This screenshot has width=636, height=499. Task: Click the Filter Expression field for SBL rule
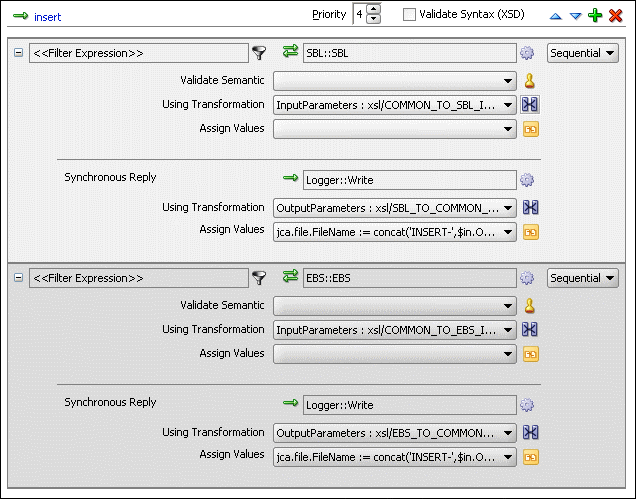(x=139, y=53)
